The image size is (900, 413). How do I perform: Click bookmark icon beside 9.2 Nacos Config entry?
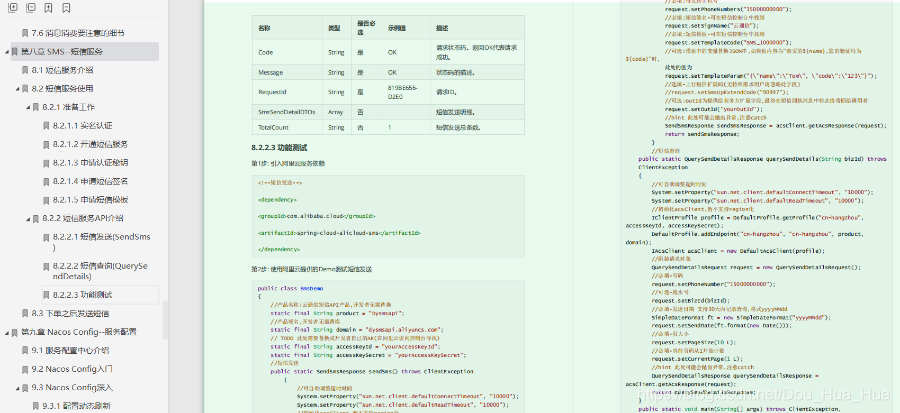click(25, 369)
